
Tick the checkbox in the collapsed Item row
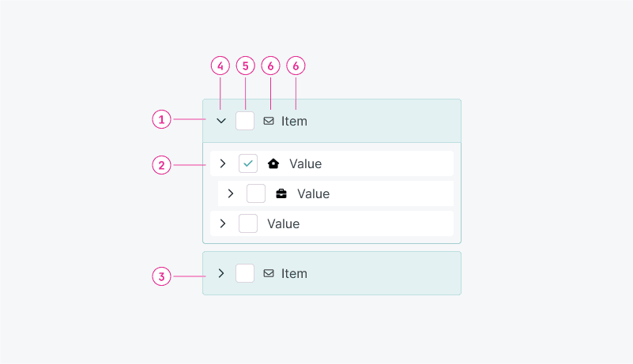point(245,273)
